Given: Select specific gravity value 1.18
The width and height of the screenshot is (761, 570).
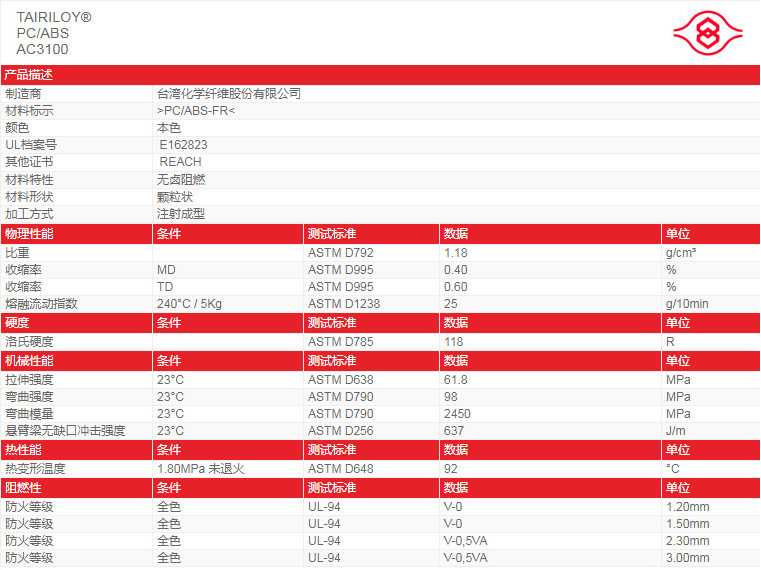Looking at the screenshot, I should coord(455,252).
